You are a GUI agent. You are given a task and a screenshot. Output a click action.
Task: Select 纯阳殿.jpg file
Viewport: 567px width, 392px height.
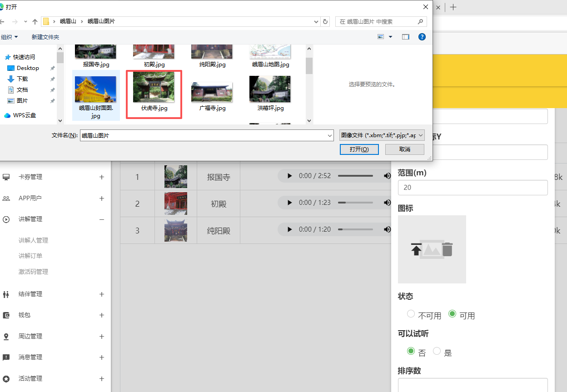point(213,55)
